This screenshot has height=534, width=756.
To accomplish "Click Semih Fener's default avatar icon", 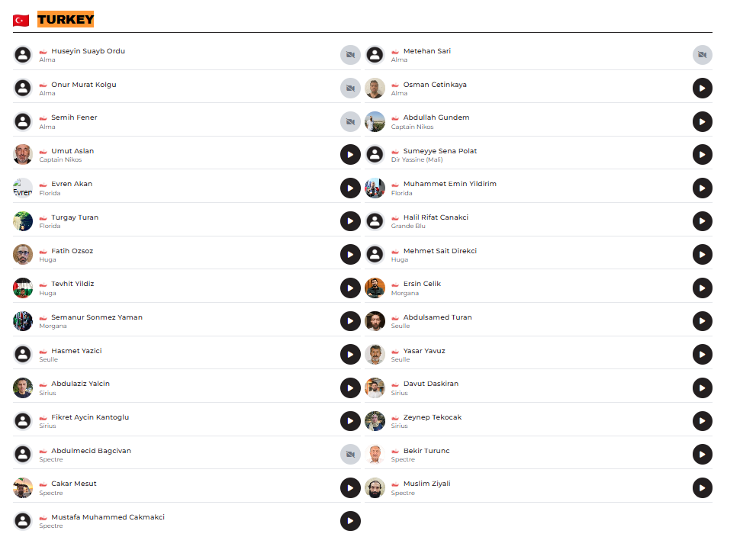I will click(x=23, y=121).
